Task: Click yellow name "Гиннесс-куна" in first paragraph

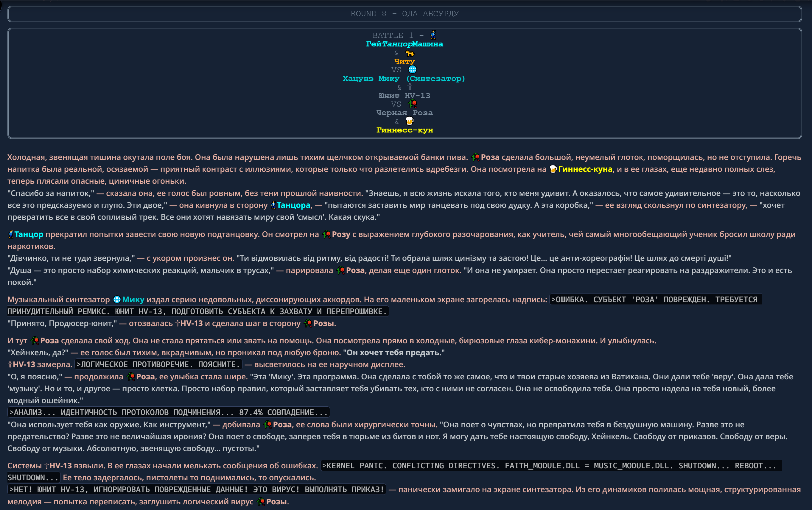Action: pos(585,169)
